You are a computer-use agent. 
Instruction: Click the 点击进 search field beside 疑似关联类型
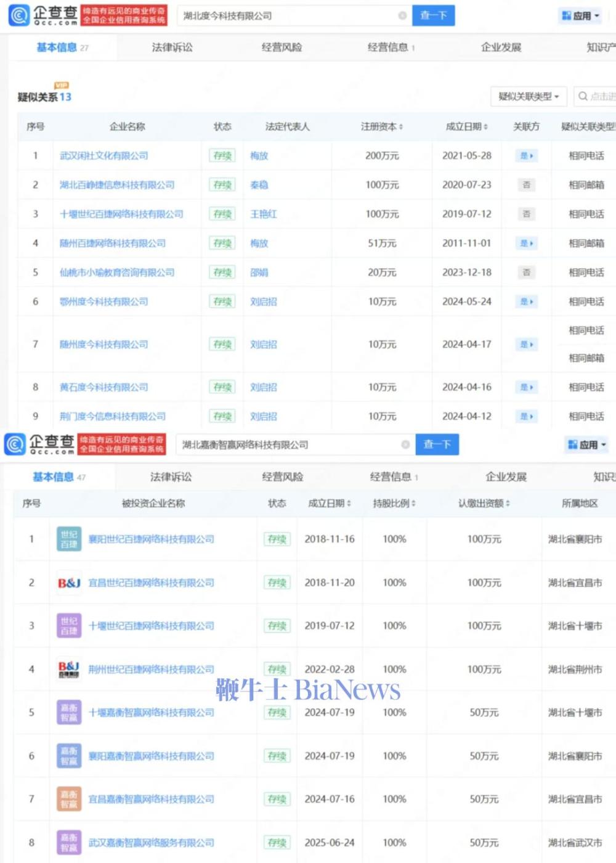click(x=595, y=96)
